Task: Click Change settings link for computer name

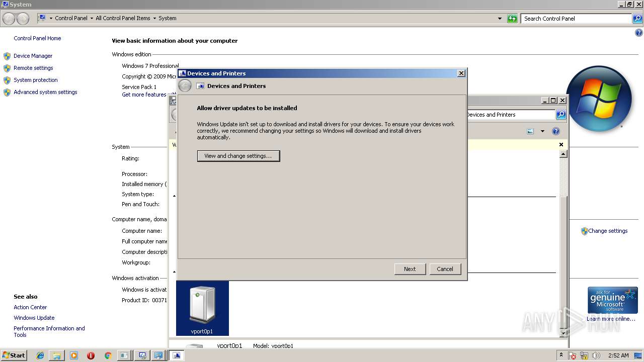Action: click(x=608, y=231)
